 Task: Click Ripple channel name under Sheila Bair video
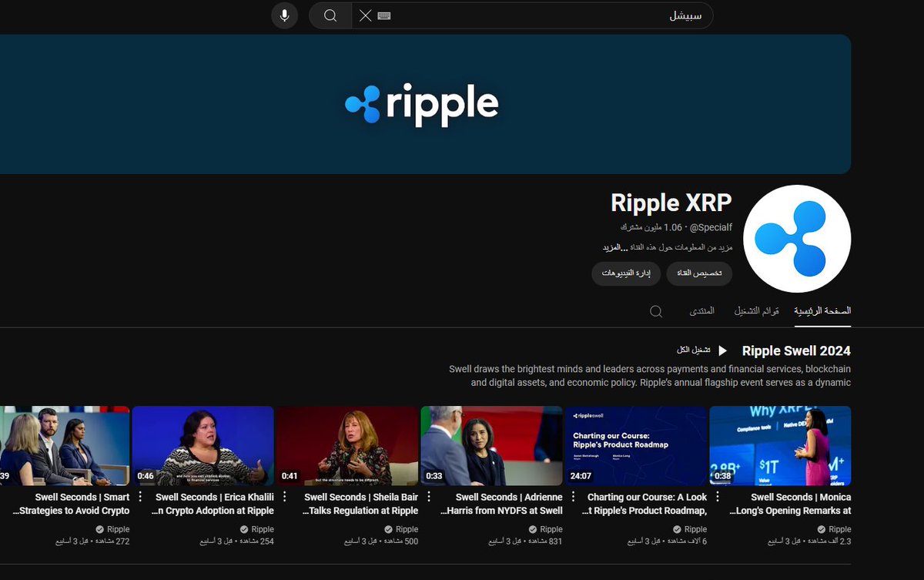pyautogui.click(x=407, y=529)
